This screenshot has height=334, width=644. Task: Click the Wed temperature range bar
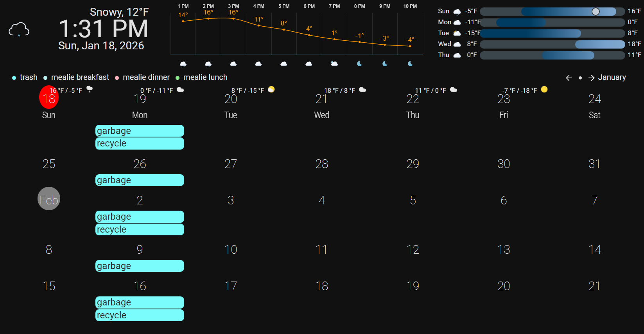pyautogui.click(x=552, y=44)
